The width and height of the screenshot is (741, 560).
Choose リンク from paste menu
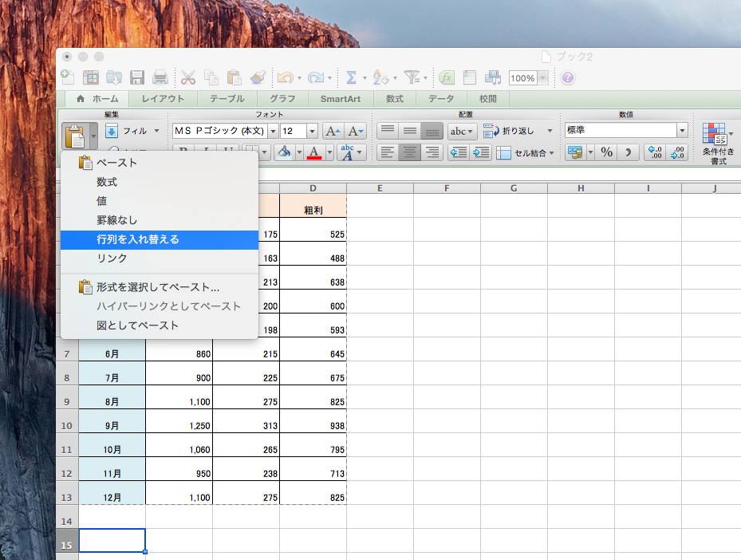coord(160,258)
